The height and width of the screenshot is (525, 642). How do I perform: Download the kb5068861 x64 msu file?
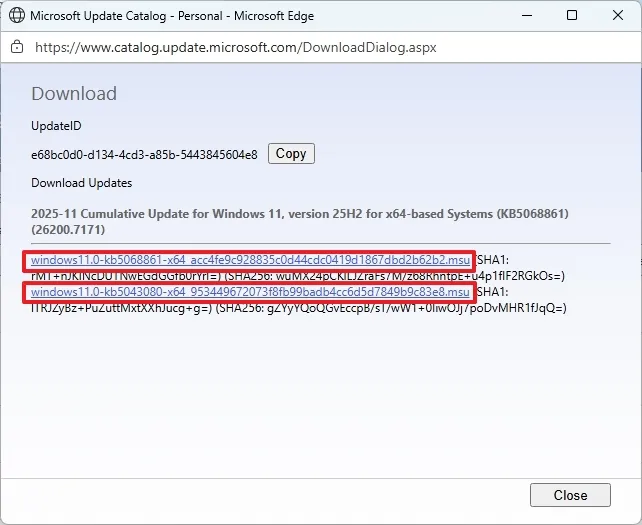[250, 260]
